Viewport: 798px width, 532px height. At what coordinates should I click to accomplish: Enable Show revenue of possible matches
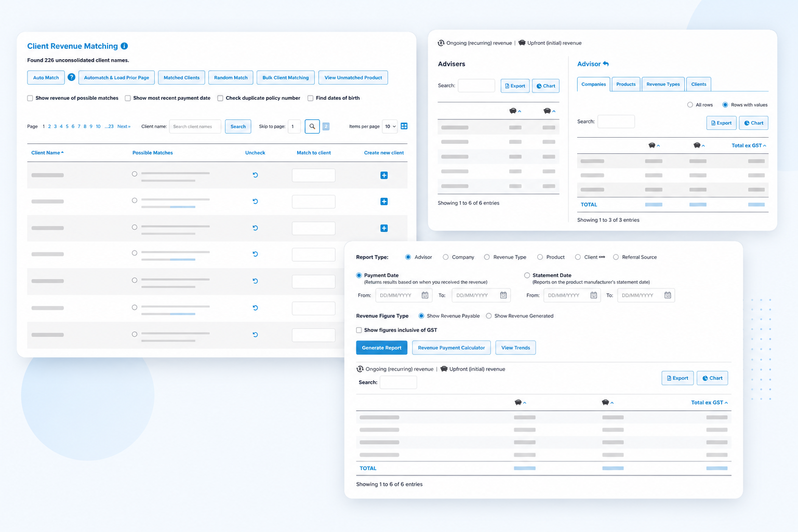tap(30, 98)
